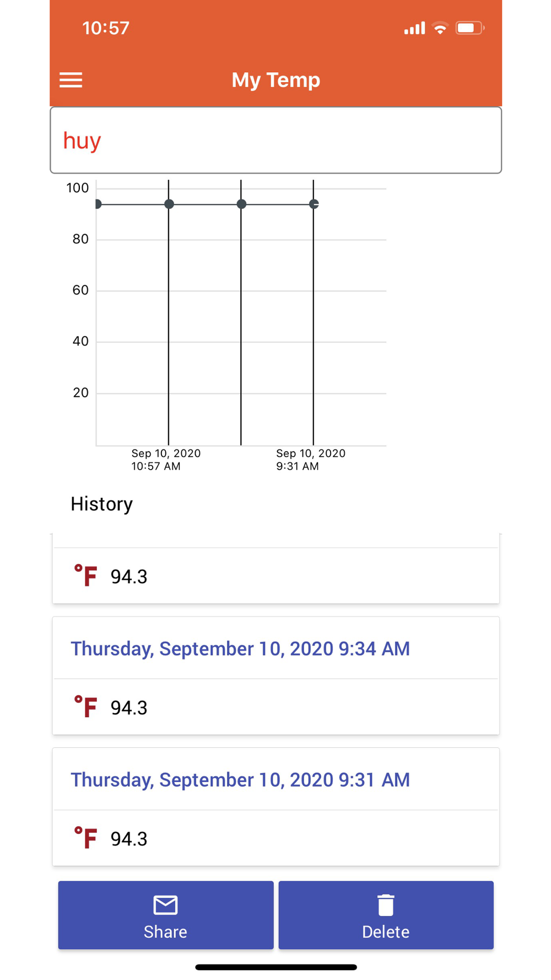Image resolution: width=551 pixels, height=980 pixels.
Task: Click the °F icon in the topmost history card
Action: click(86, 575)
